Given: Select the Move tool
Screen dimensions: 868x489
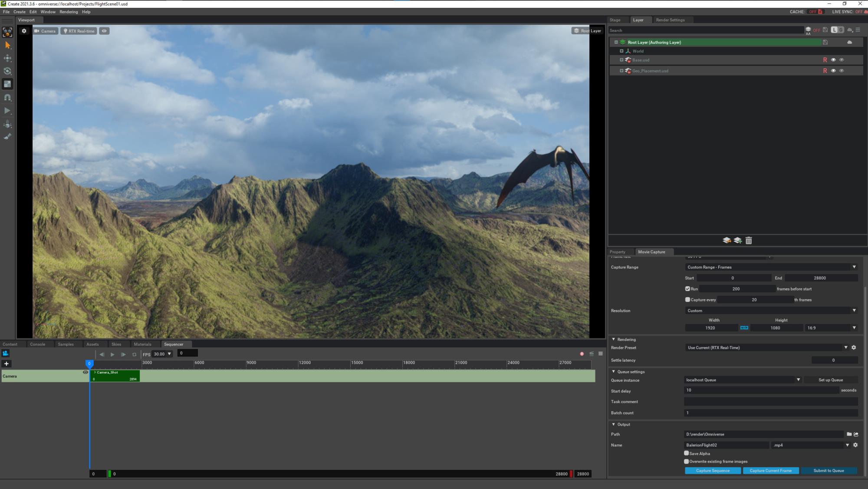Looking at the screenshot, I should [x=7, y=58].
